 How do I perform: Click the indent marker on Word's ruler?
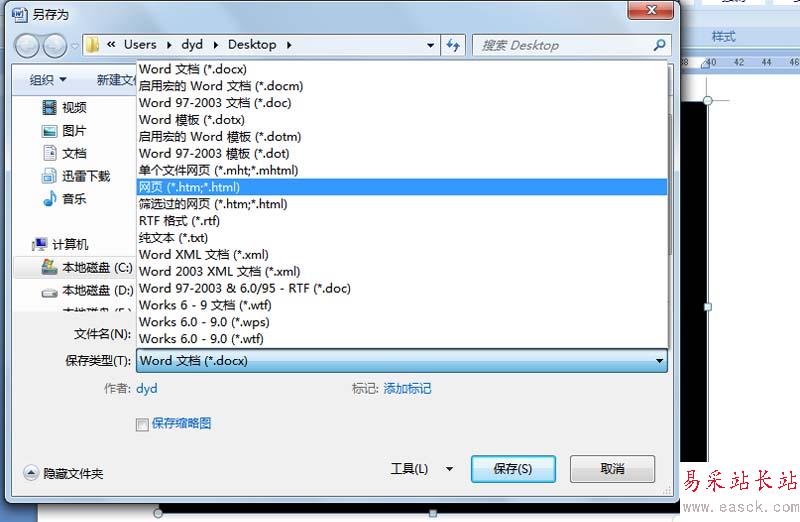coord(706,63)
